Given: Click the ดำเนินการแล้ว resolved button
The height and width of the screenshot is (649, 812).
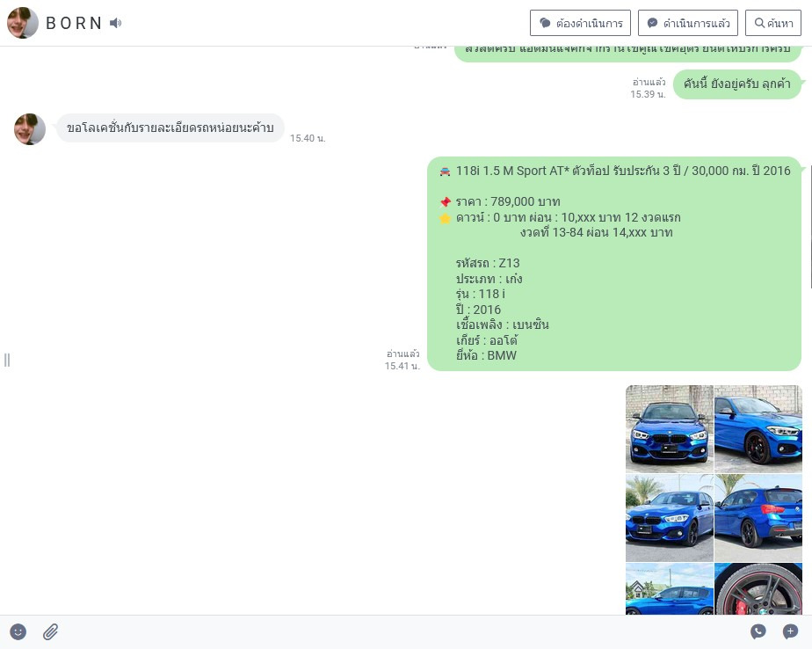Looking at the screenshot, I should [x=688, y=23].
